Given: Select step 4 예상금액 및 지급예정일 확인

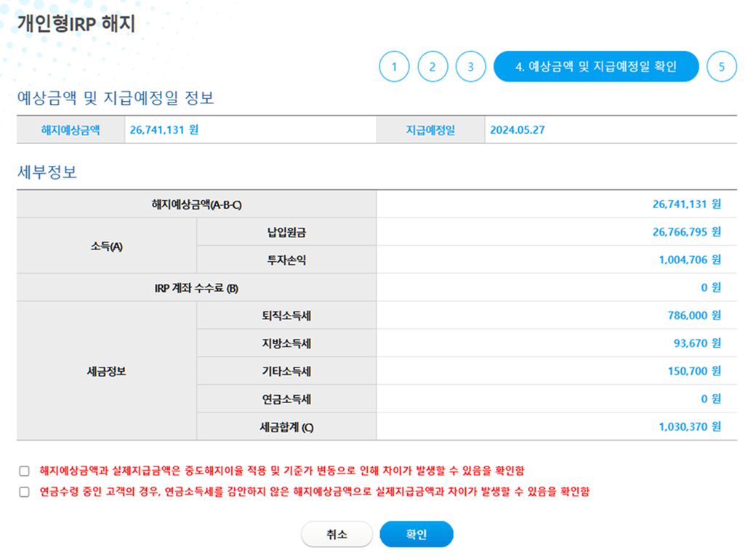Looking at the screenshot, I should [x=596, y=67].
